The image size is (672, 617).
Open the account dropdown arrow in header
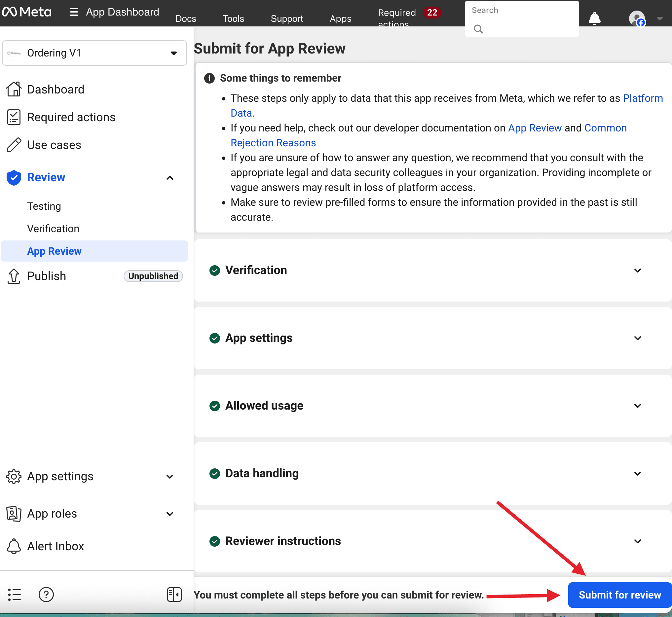[x=659, y=18]
